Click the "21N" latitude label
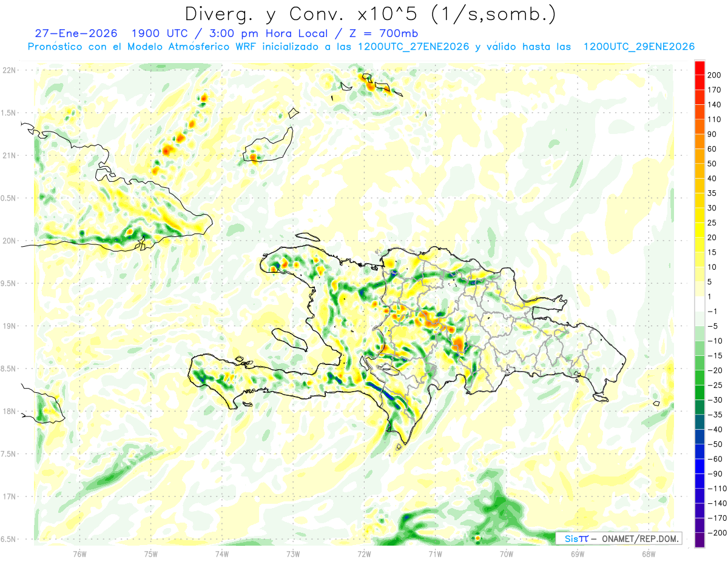728x562 pixels. [x=10, y=155]
